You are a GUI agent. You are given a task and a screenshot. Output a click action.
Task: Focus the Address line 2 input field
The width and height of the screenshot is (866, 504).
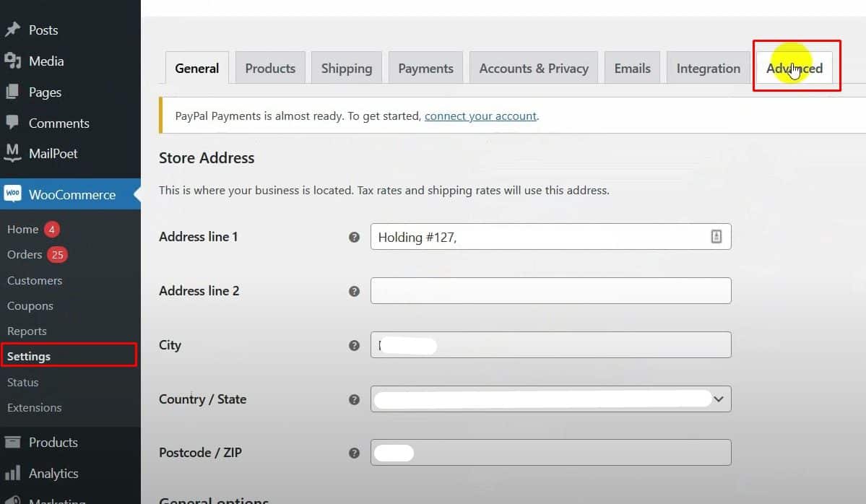coord(550,291)
